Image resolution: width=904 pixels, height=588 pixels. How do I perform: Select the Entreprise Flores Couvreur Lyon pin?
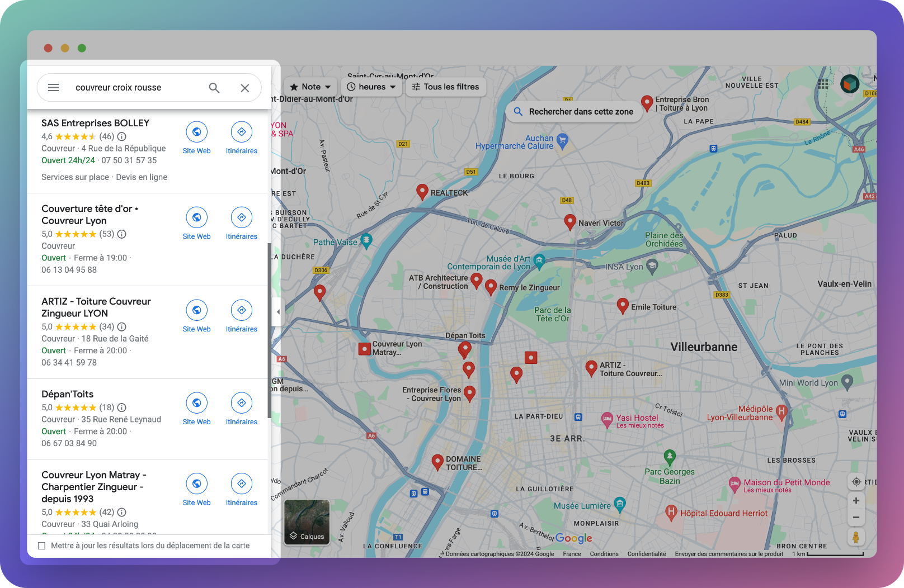(470, 394)
